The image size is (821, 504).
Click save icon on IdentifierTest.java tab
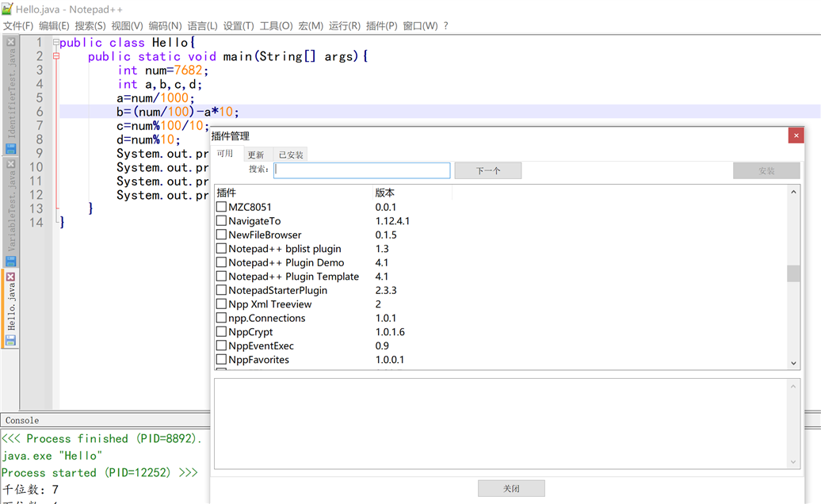click(10, 149)
